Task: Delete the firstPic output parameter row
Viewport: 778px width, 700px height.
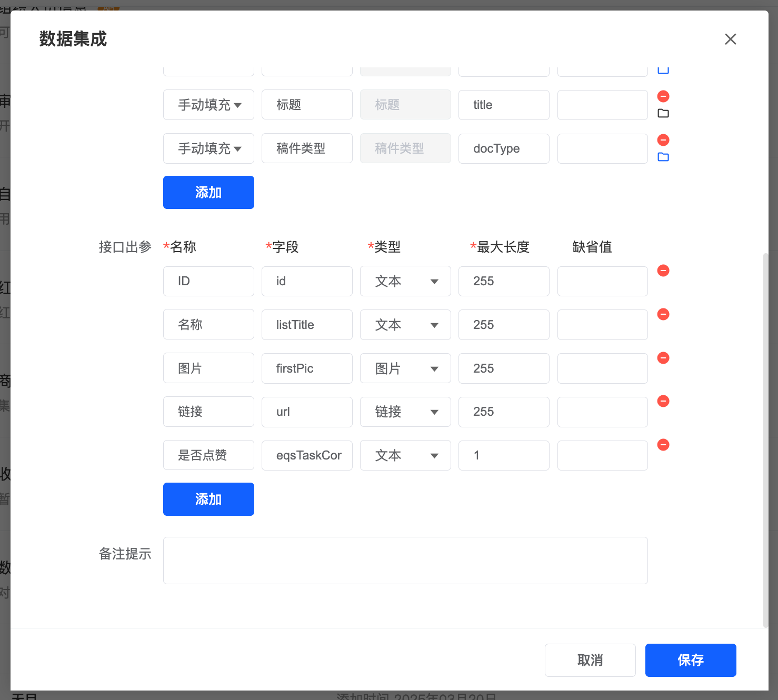Action: coord(663,358)
